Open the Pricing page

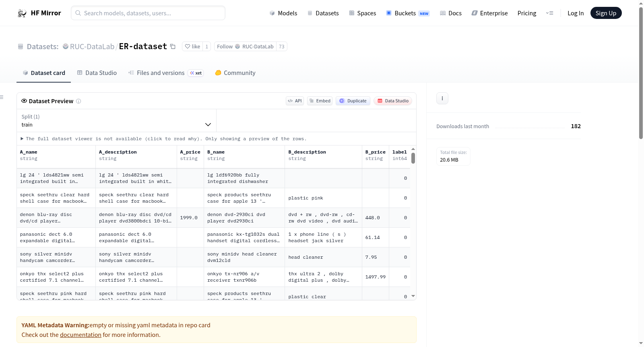tap(527, 13)
